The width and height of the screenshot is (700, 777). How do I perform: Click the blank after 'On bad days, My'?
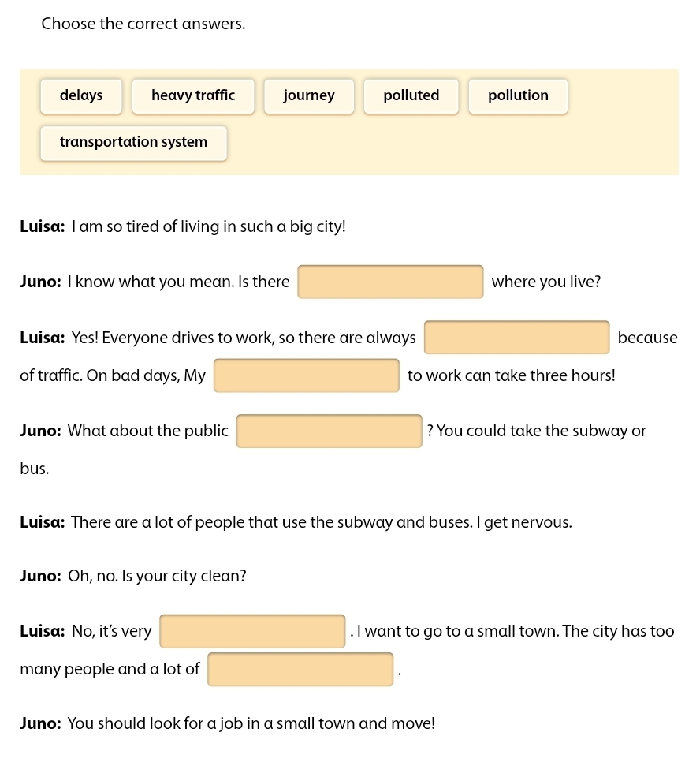pos(306,375)
